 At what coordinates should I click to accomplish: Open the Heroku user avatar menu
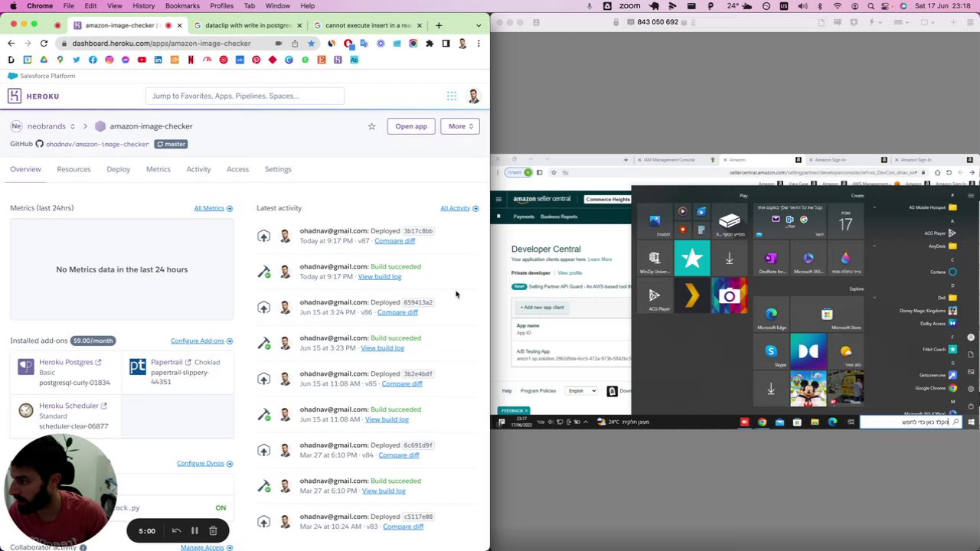click(x=473, y=96)
